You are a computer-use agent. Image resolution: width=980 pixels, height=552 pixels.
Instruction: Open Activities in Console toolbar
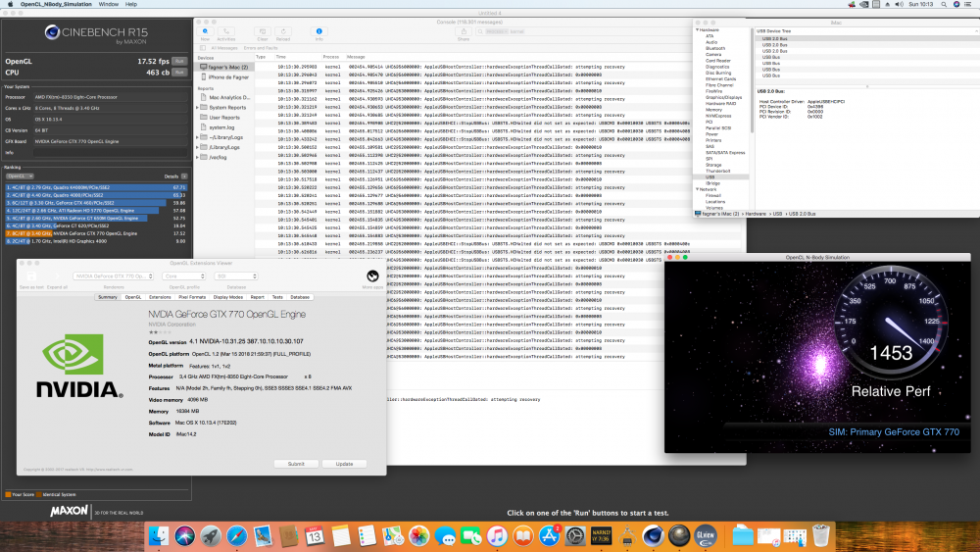click(226, 32)
